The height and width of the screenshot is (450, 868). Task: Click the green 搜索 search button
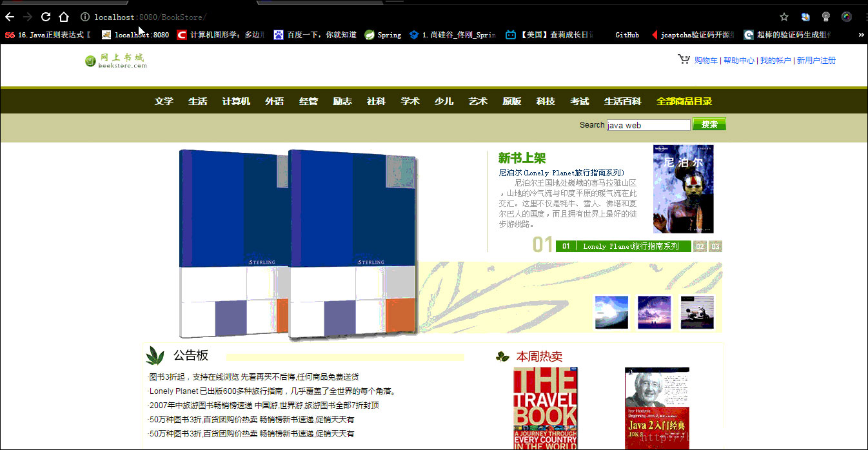tap(709, 124)
